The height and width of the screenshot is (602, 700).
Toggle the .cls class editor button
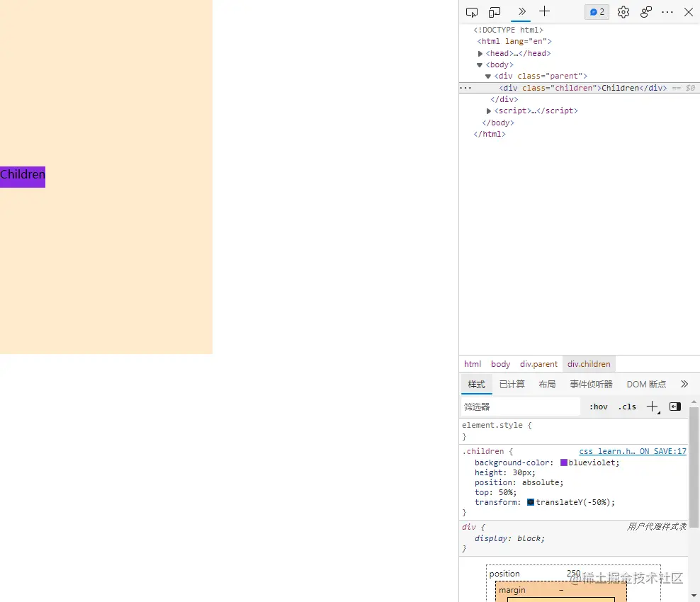click(627, 407)
